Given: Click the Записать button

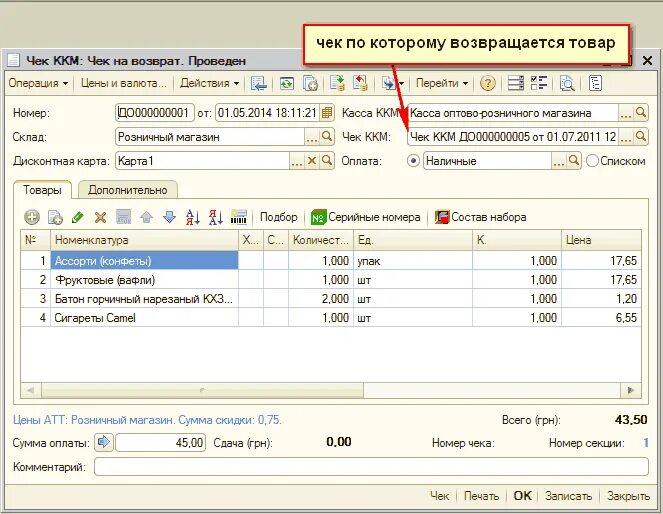Looking at the screenshot, I should point(568,495).
